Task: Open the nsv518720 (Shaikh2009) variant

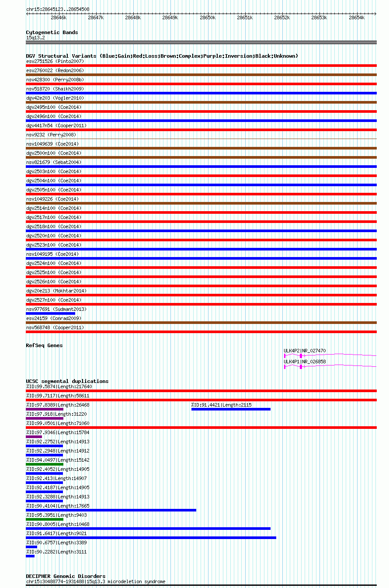Action: tap(55, 89)
